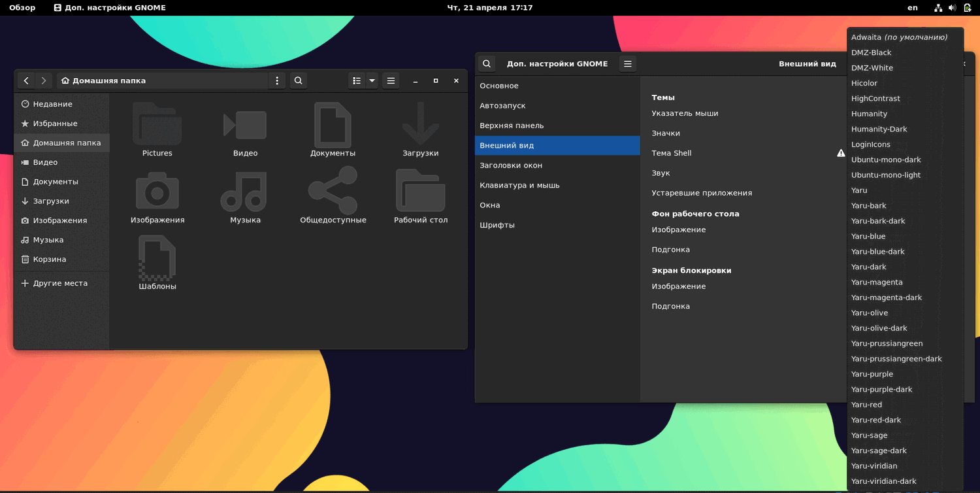The width and height of the screenshot is (980, 493).
Task: Choose Adwaita (по умолчанию) from the theme list
Action: click(x=905, y=37)
